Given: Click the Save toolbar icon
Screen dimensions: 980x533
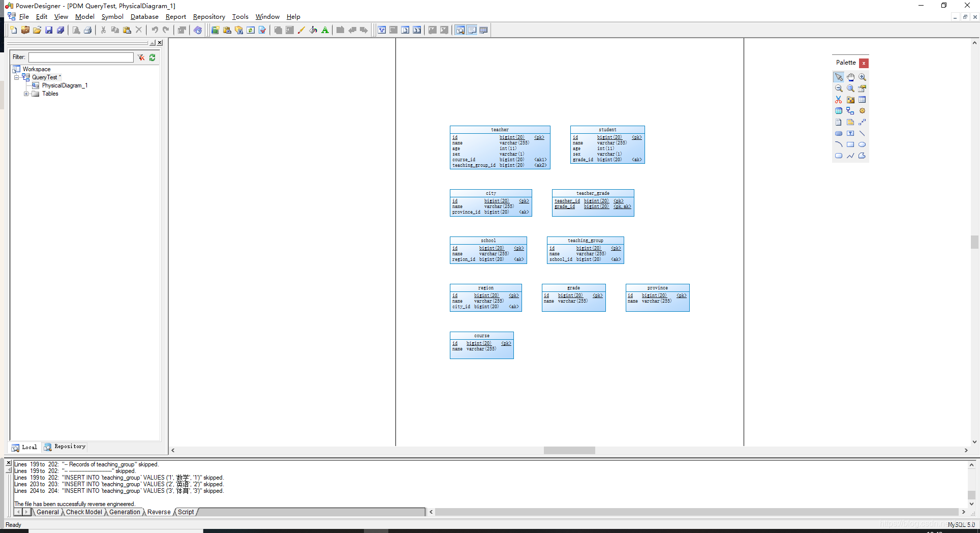Looking at the screenshot, I should (x=49, y=30).
